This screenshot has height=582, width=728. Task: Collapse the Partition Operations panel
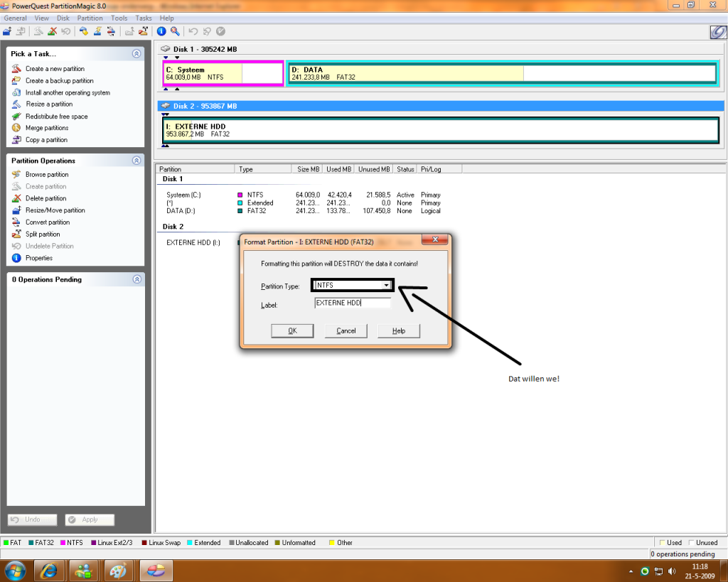point(136,160)
